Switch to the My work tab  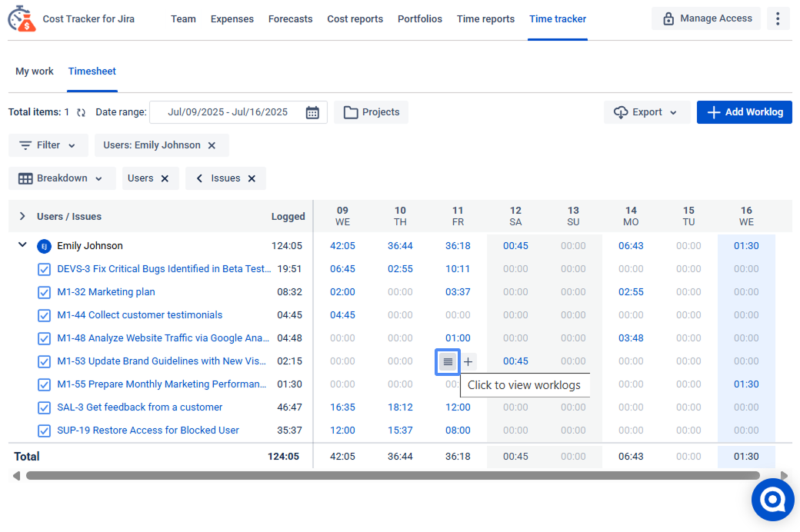coord(35,71)
